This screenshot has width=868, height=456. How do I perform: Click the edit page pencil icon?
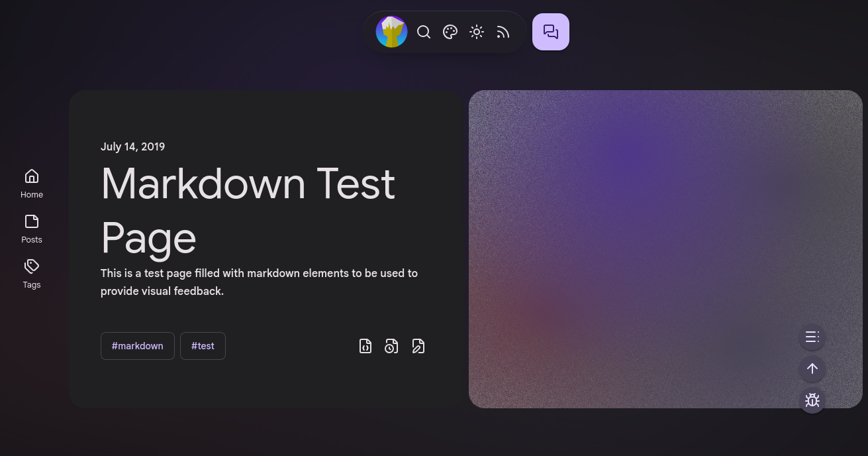coord(418,346)
